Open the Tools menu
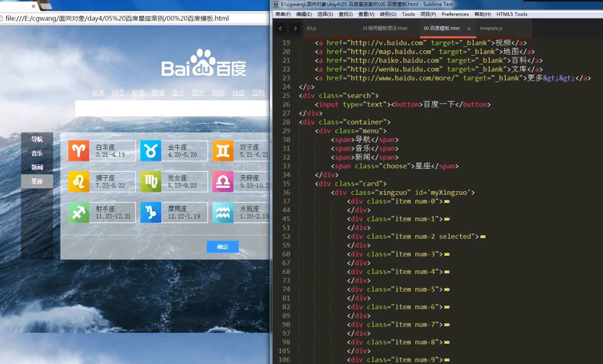603x364 pixels. pyautogui.click(x=408, y=14)
